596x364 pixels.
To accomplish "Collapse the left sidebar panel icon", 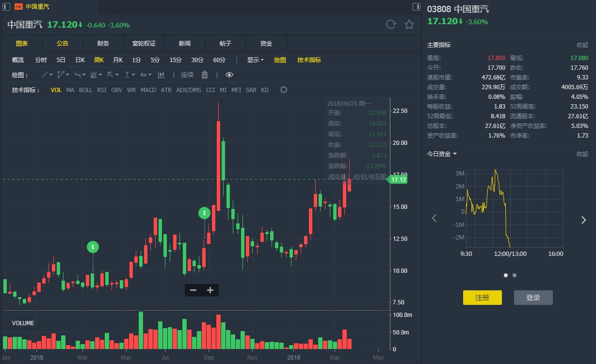I will click(7, 7).
